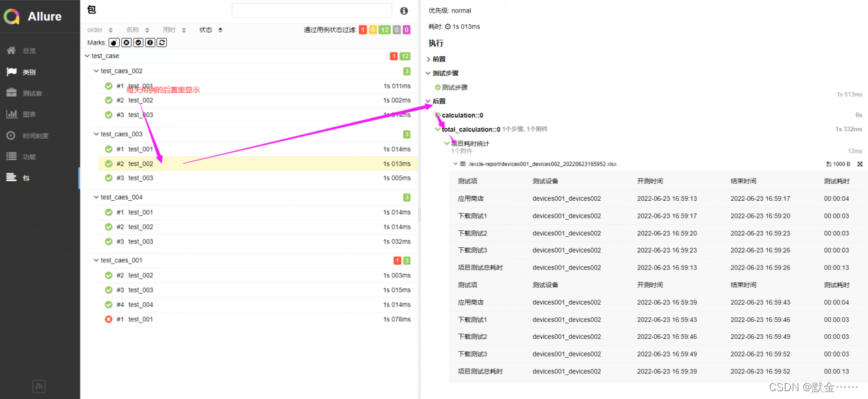Collapse the xlsx attachment devices001_devices002_20220623165952
Viewport: 868px width, 399px height.
coord(456,164)
